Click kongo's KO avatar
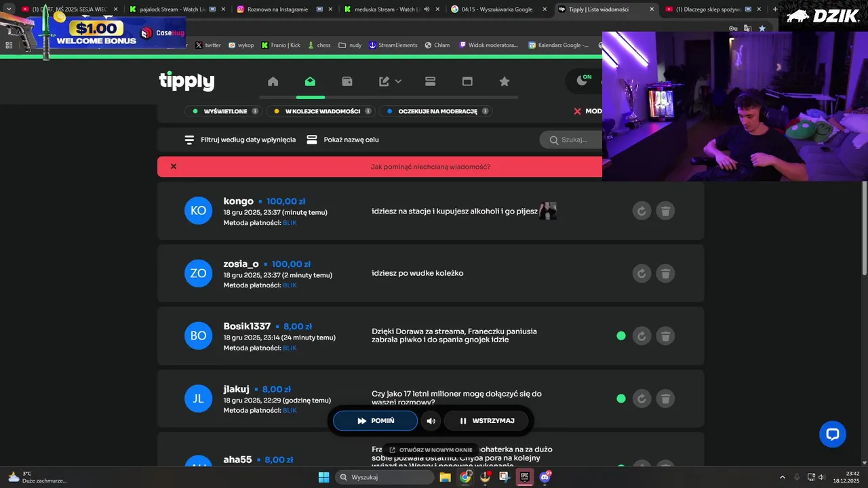This screenshot has width=868, height=488. click(198, 211)
